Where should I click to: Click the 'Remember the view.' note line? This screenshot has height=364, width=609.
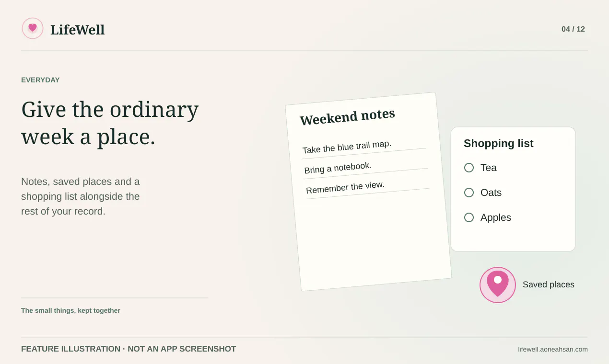[x=345, y=187]
